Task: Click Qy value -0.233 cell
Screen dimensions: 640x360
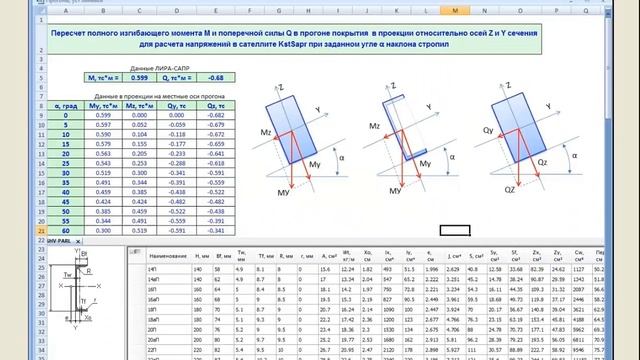Action: (176, 154)
